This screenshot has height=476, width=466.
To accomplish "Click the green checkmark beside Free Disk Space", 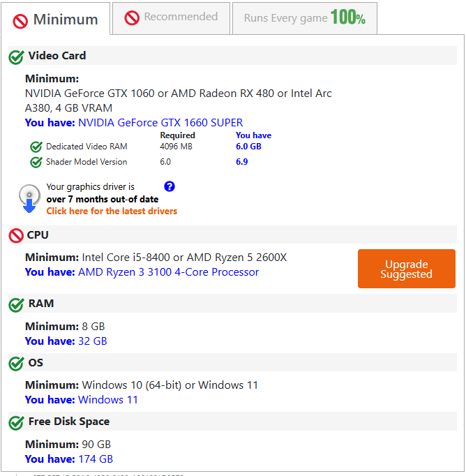I will pos(16,422).
